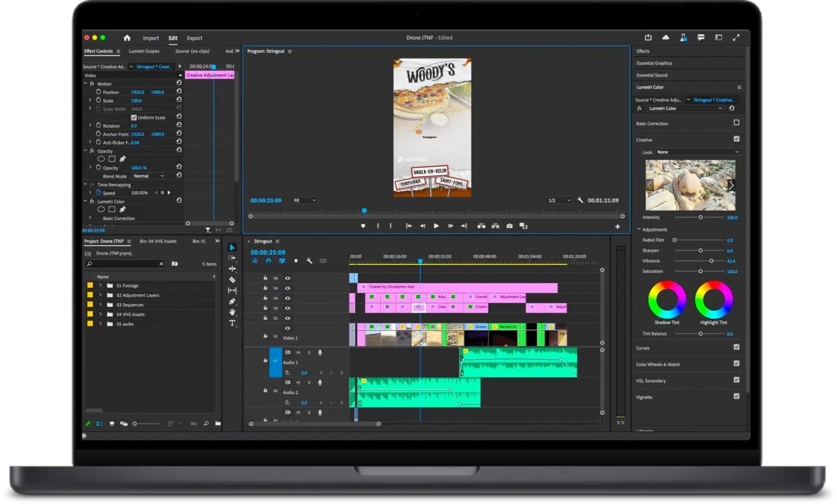
Task: Open the Fit zoom level dropdown
Action: pos(305,200)
